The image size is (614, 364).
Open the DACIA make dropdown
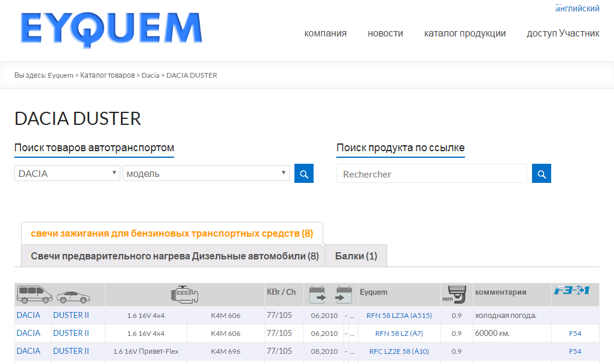click(67, 173)
